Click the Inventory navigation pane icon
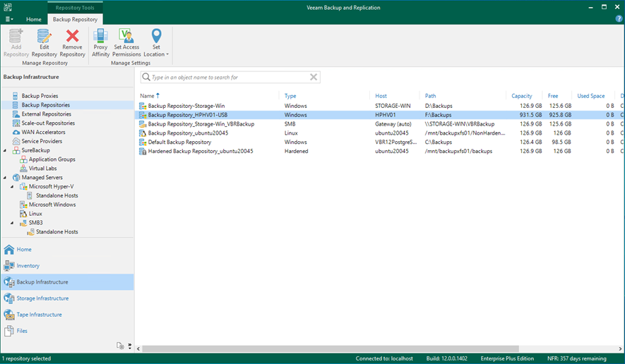 click(x=8, y=266)
